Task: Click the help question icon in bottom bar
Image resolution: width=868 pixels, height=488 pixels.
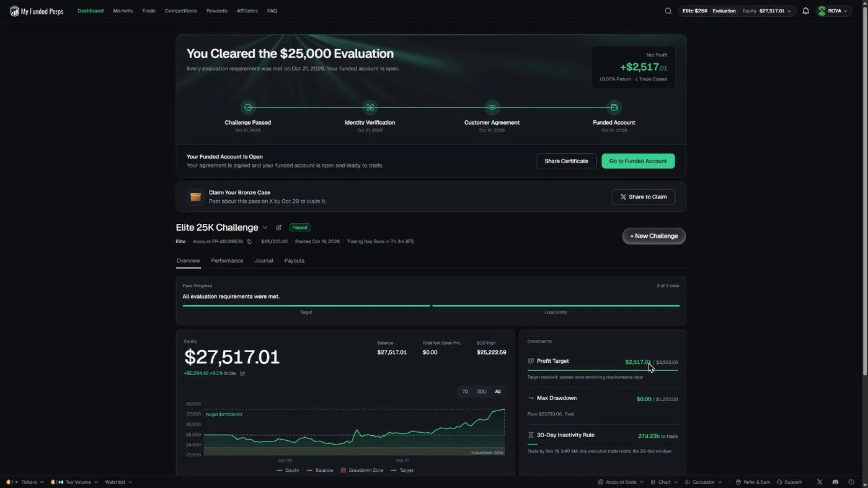Action: pyautogui.click(x=851, y=482)
